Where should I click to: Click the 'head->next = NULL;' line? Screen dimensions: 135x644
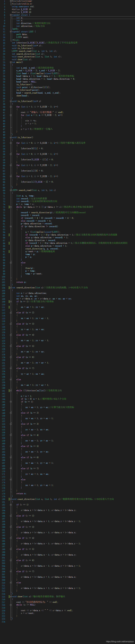pyautogui.click(x=26, y=82)
